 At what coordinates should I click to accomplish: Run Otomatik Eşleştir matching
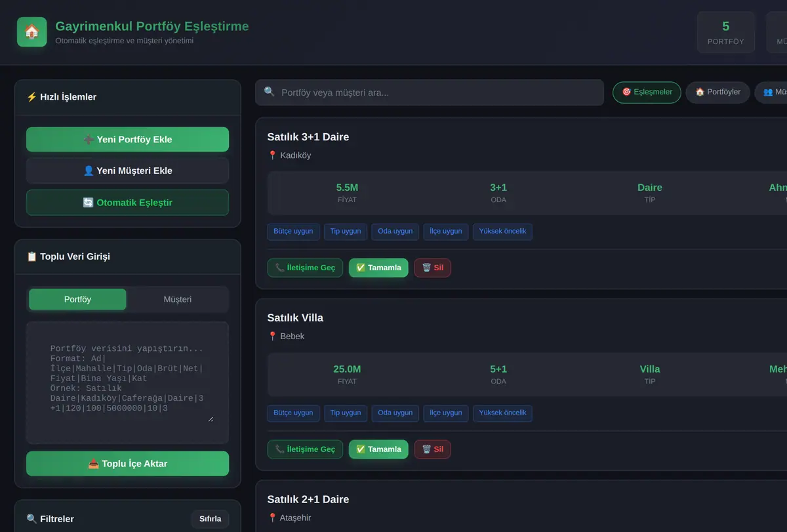[127, 203]
